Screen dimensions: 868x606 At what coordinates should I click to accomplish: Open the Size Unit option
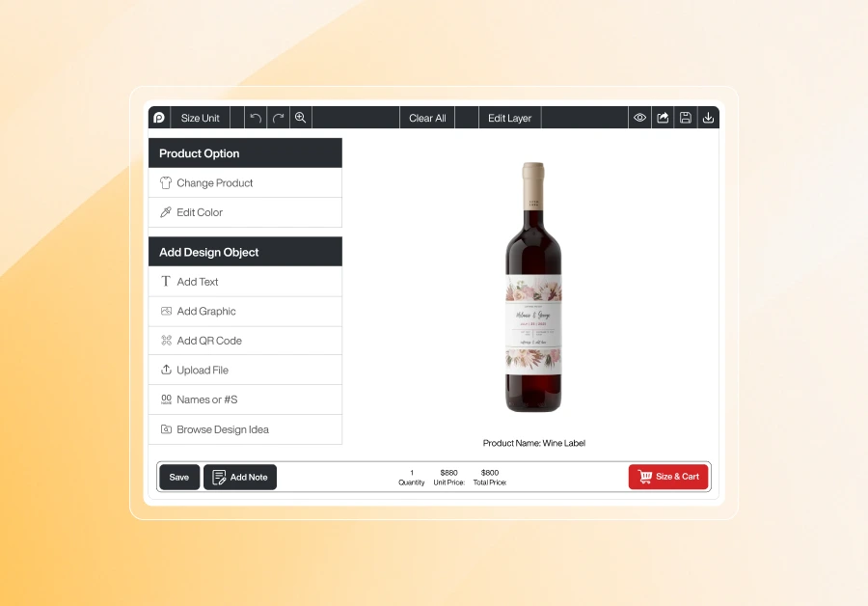click(200, 118)
